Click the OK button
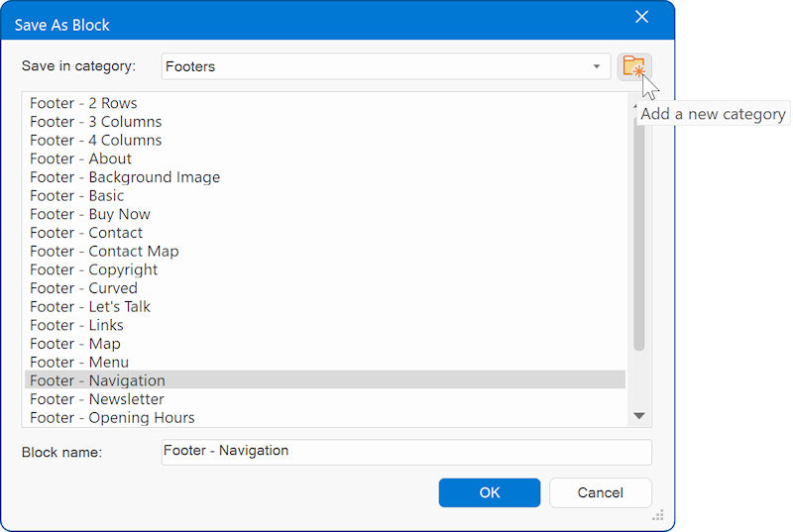Image resolution: width=793 pixels, height=532 pixels. [490, 492]
